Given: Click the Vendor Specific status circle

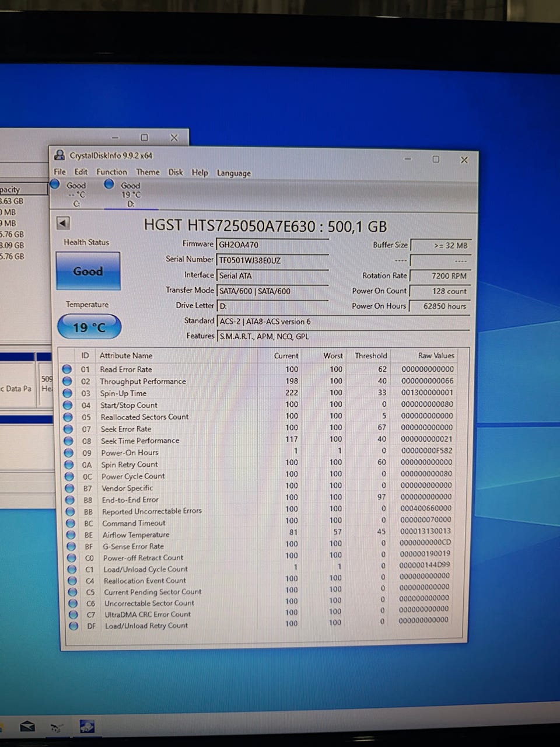Looking at the screenshot, I should (69, 488).
